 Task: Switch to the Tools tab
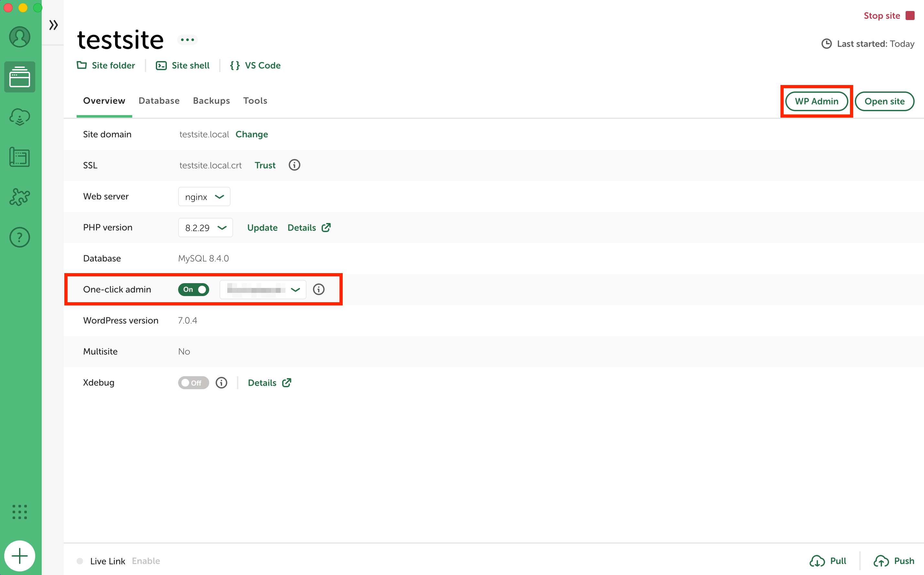pos(255,101)
